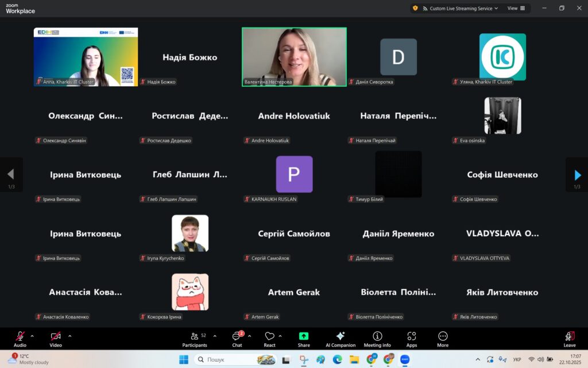Turn on camera with Video button
Screen dimensions: 588x368
pos(56,338)
